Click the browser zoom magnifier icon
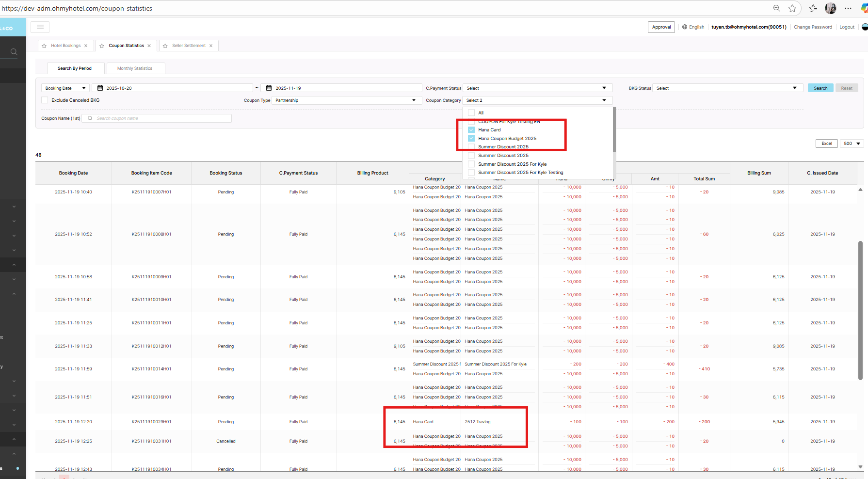The height and width of the screenshot is (479, 868). point(776,8)
